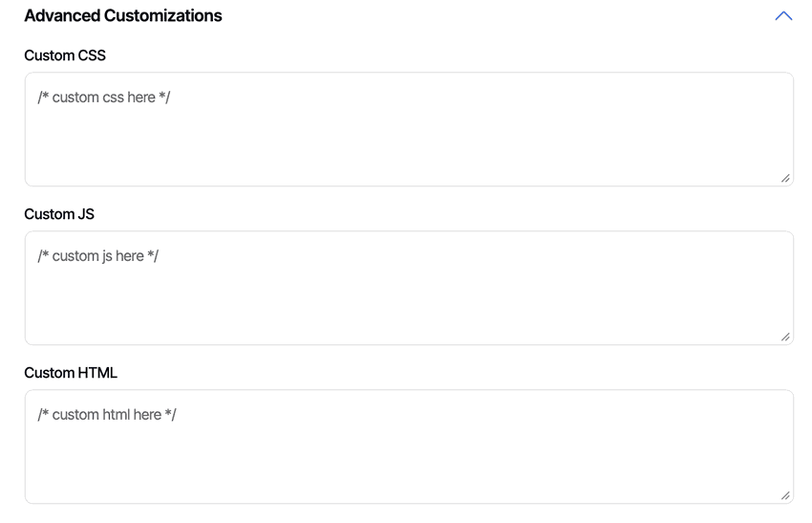Click the Custom HTML field label
The width and height of the screenshot is (812, 523).
tap(71, 373)
